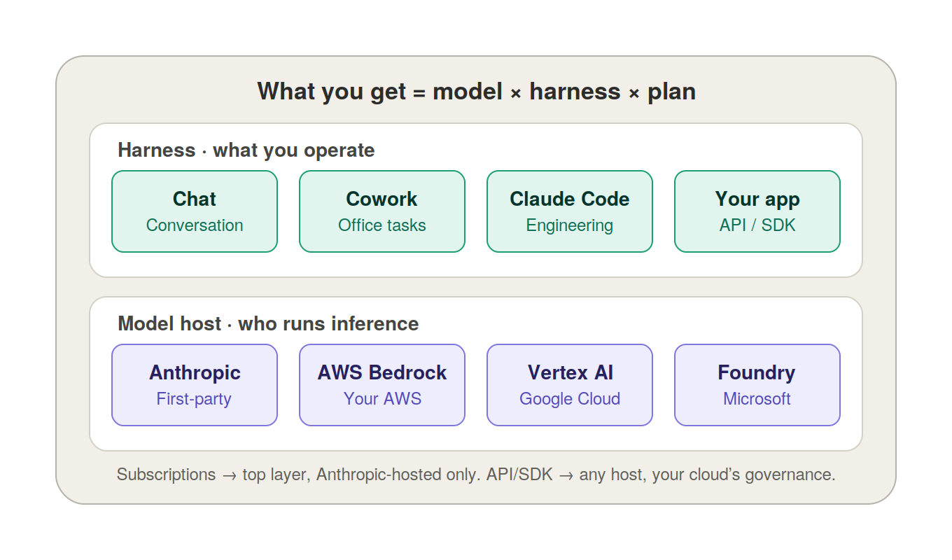This screenshot has height=560, width=952.
Task: Click the 'First-party' label under Anthropic
Action: 194,399
